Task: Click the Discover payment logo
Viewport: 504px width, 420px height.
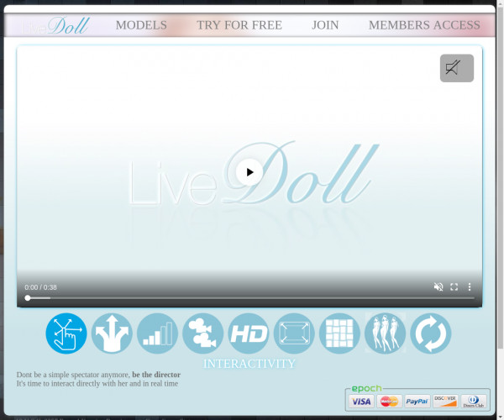Action: [445, 402]
